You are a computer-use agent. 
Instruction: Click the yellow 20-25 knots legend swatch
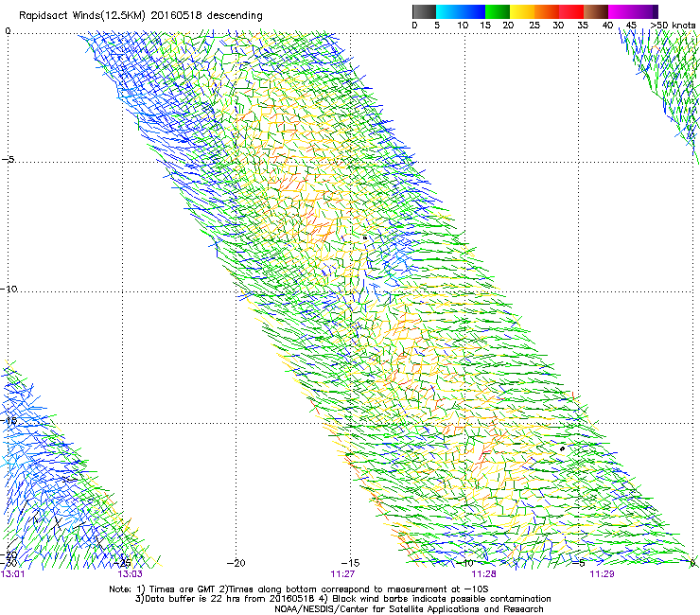coord(522,11)
